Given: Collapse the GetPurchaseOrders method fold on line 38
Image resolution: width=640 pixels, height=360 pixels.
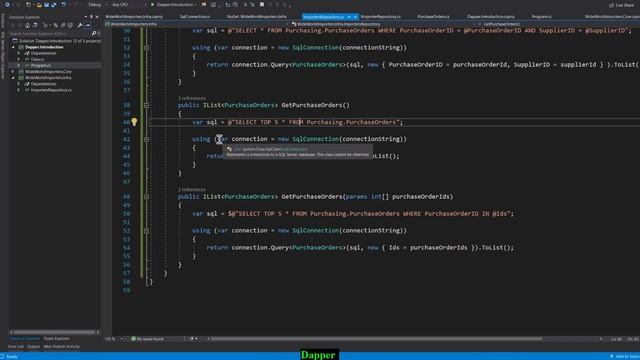Looking at the screenshot, I should (x=147, y=105).
